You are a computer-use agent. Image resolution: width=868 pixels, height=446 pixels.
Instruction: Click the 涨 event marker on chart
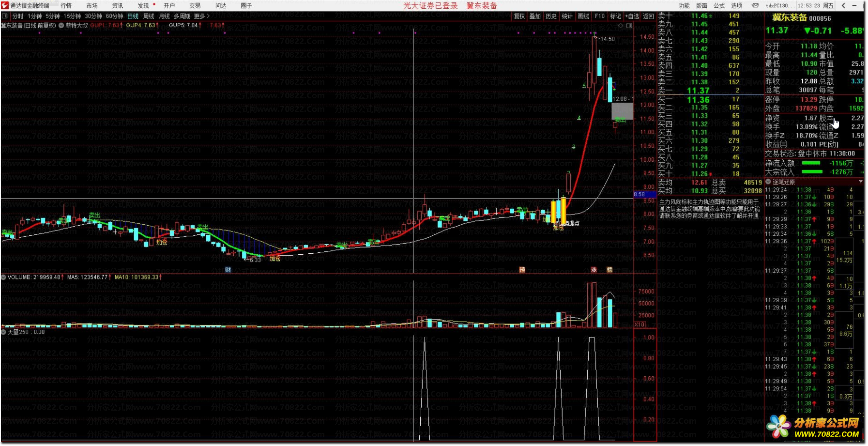coord(594,270)
